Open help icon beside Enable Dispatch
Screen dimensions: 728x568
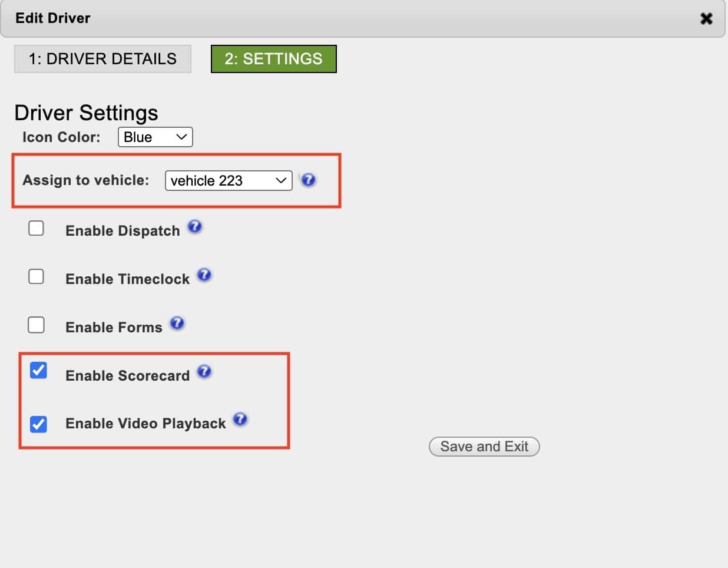click(195, 227)
